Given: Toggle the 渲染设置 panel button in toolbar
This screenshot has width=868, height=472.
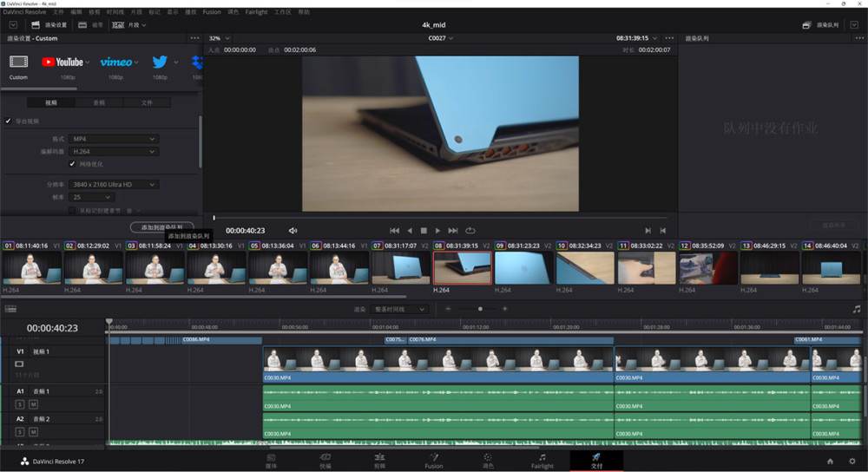Looking at the screenshot, I should pyautogui.click(x=49, y=25).
